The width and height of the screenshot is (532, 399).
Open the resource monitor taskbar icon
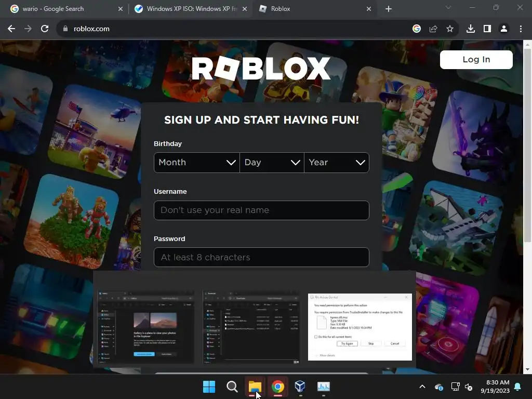pyautogui.click(x=323, y=387)
